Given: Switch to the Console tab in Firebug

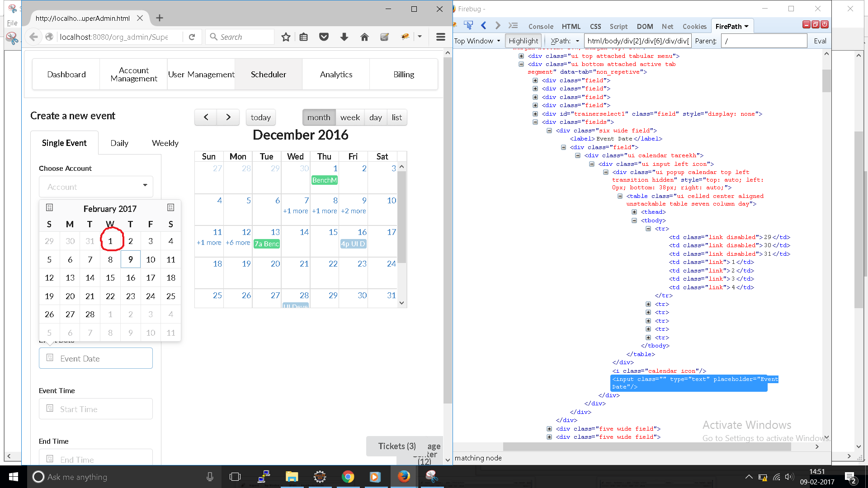Looking at the screenshot, I should [541, 26].
